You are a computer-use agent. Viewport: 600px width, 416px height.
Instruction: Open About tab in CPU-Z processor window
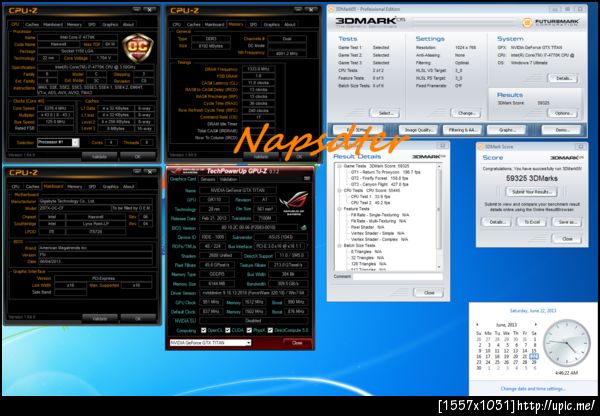128,24
